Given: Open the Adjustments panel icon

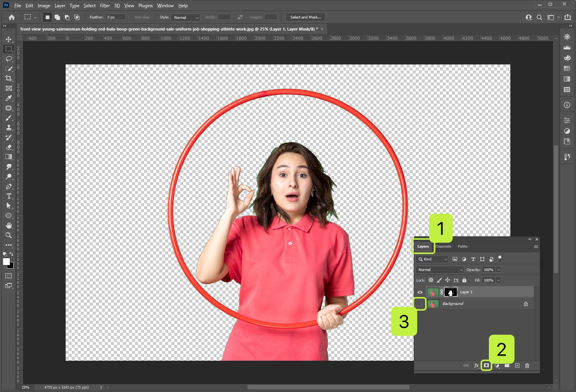Looking at the screenshot, I should coord(567,131).
